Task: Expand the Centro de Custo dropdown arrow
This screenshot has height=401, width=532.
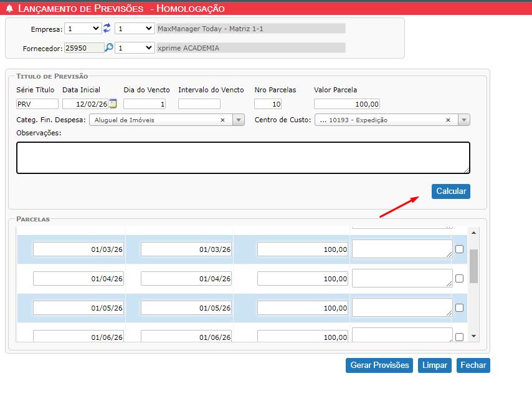Action: (x=464, y=120)
